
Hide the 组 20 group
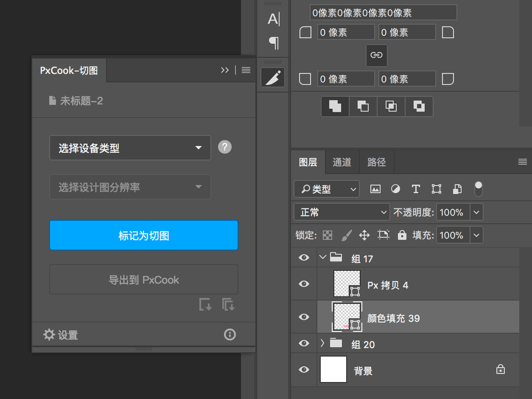click(x=304, y=343)
